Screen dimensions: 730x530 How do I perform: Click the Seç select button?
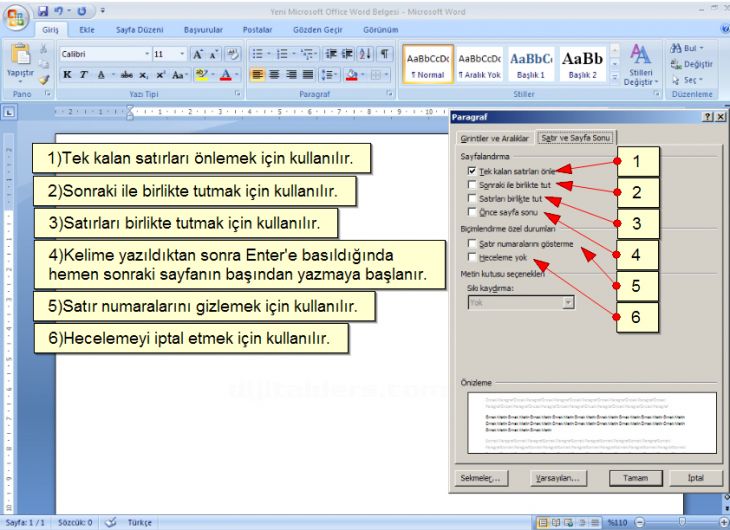tap(687, 80)
